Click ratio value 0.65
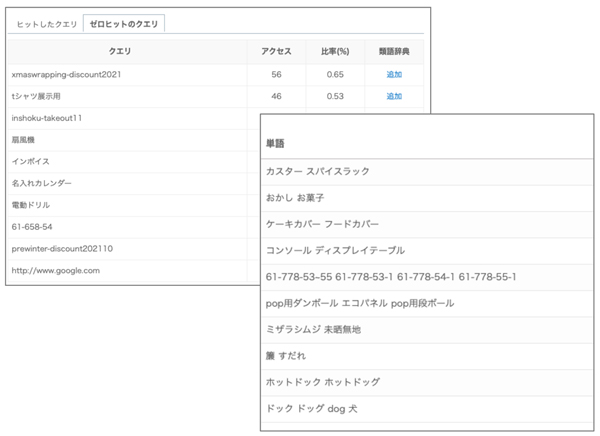This screenshot has height=436, width=600. click(335, 74)
